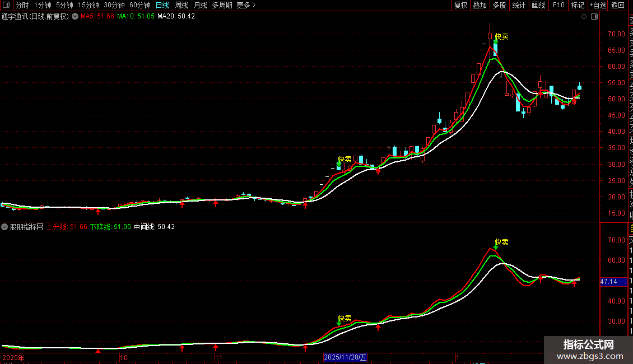The width and height of the screenshot is (633, 364).
Task: Click the MA5: 51.66 value
Action: click(x=97, y=17)
